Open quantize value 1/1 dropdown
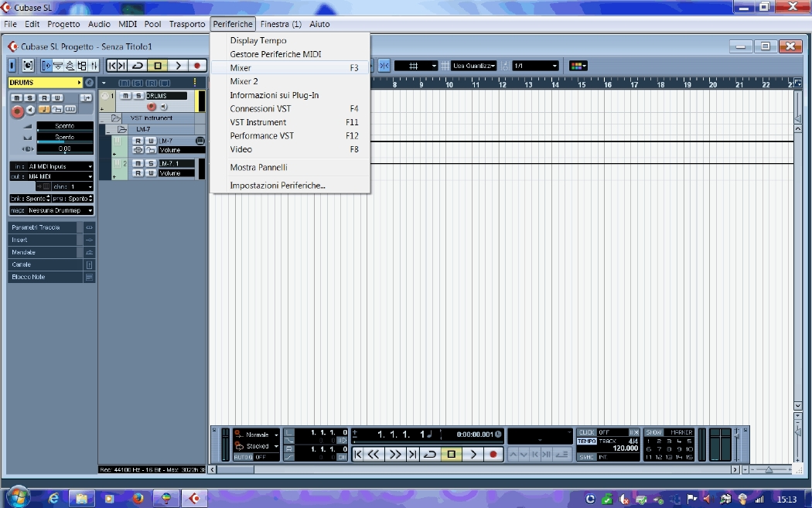The image size is (812, 508). [x=535, y=66]
